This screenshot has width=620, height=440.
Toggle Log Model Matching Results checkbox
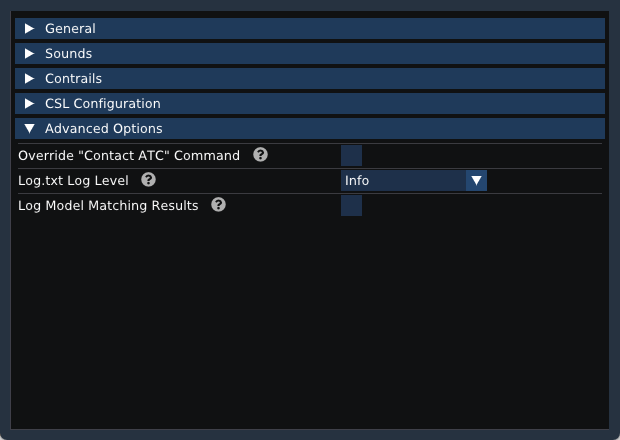point(351,205)
